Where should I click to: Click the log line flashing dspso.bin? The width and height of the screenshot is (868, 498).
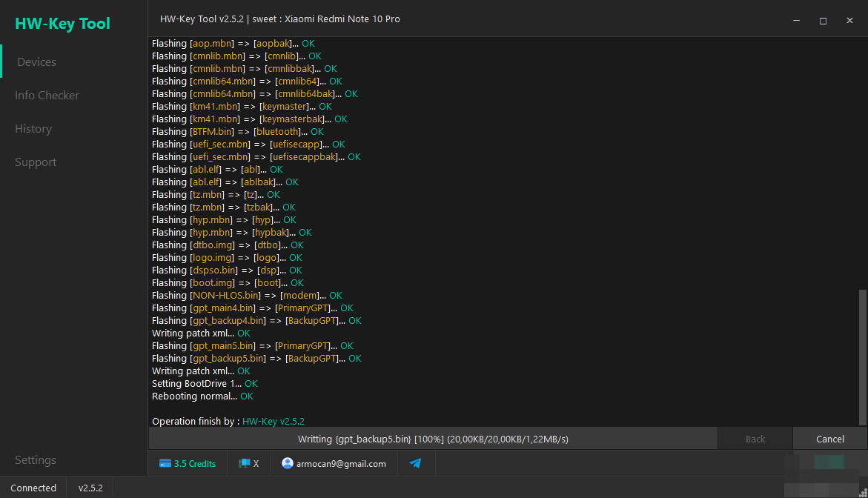(x=227, y=270)
